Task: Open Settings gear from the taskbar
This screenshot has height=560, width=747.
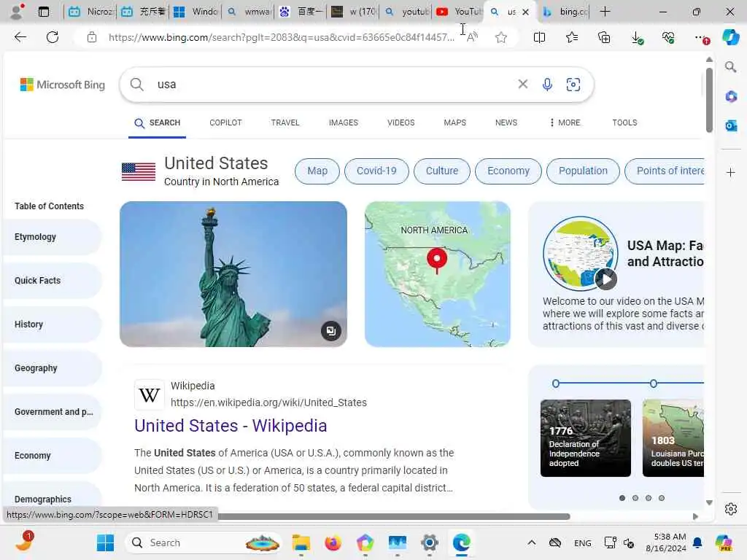Action: 429,542
